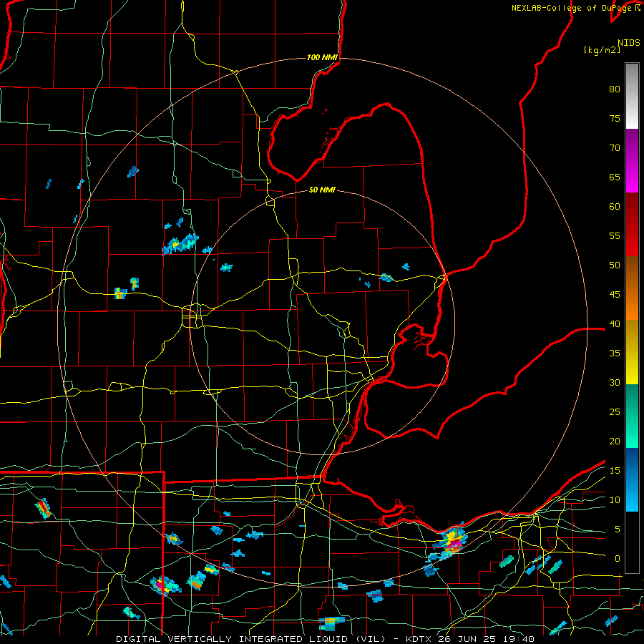Screen dimensions: 644x644
Task: Click the NEXLAB-College of DuPage credit text
Action: tap(572, 8)
